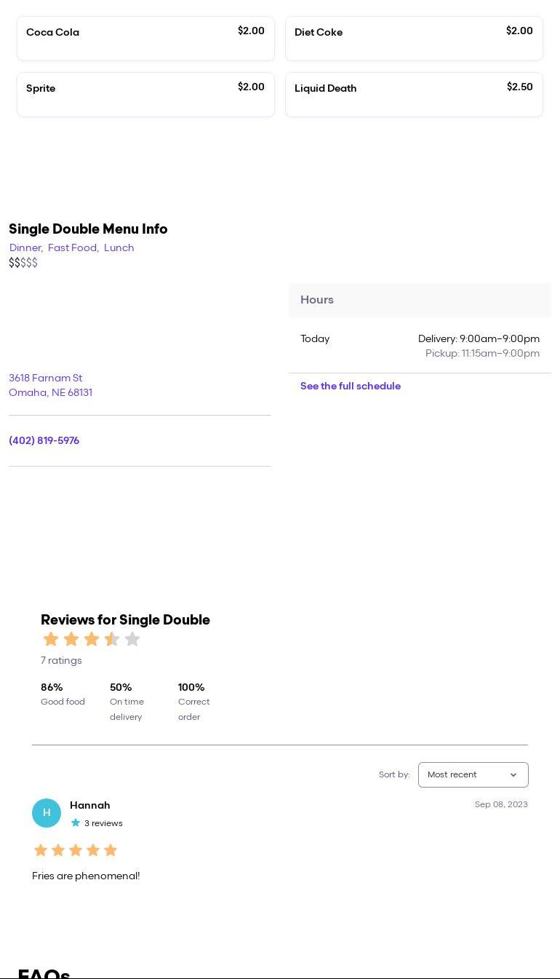The height and width of the screenshot is (979, 560).
Task: Select the Coca Cola menu item
Action: [x=145, y=39]
